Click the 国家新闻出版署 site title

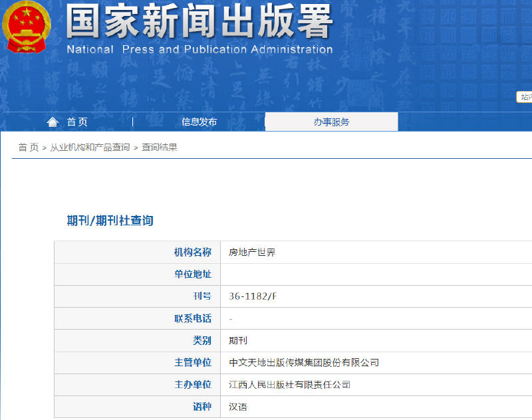tap(199, 21)
